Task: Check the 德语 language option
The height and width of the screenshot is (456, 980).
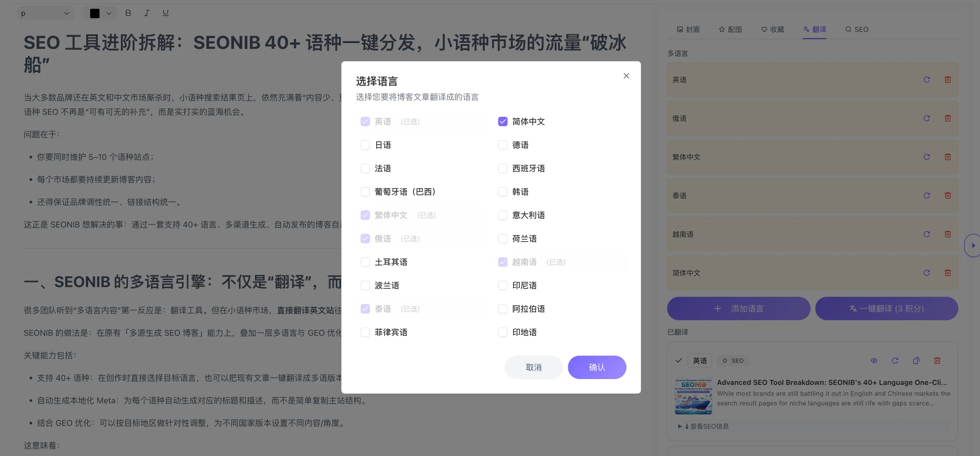Action: pos(503,145)
